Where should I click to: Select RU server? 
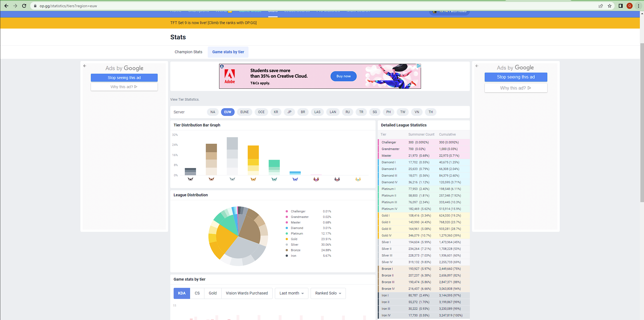348,112
